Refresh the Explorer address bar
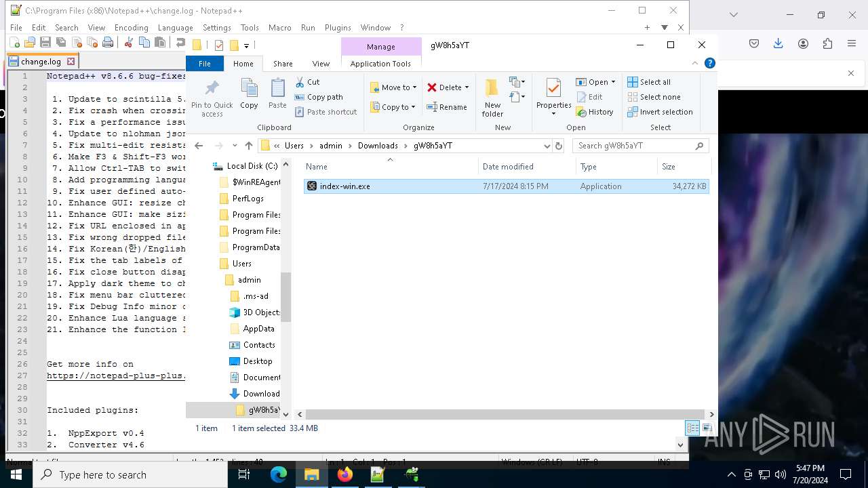This screenshot has width=868, height=488. 559,146
